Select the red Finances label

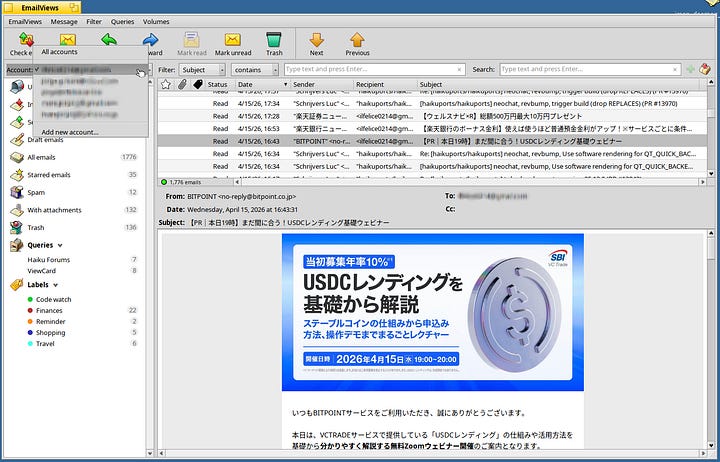point(49,310)
